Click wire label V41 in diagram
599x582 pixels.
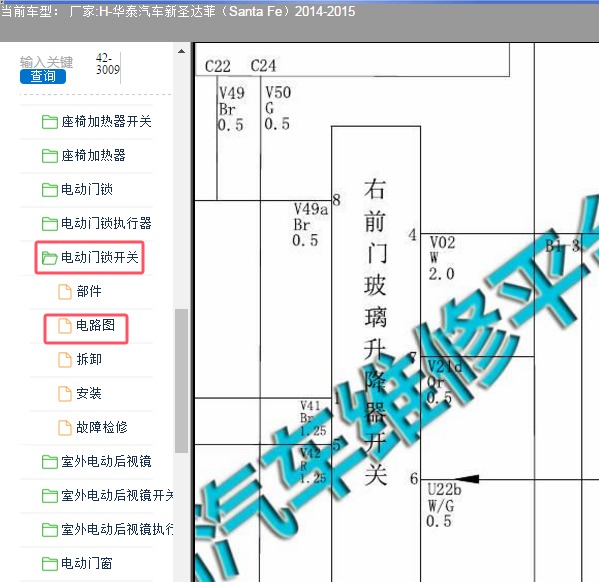(310, 405)
